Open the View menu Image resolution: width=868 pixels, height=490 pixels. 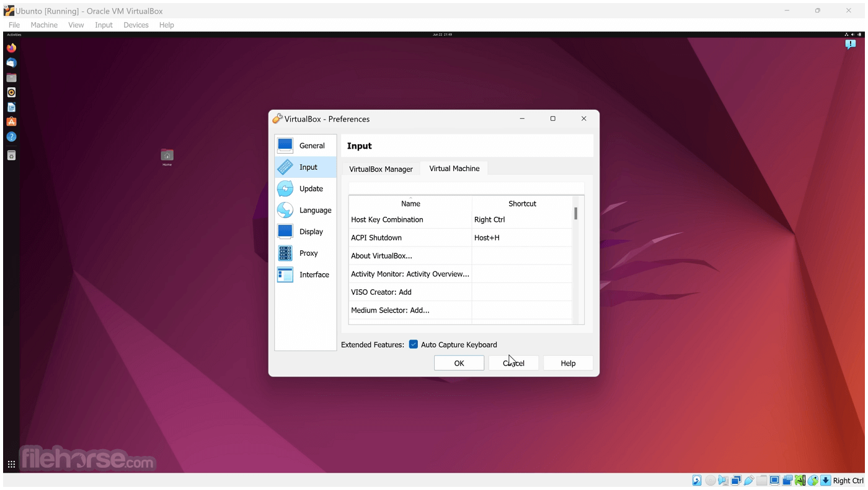click(x=76, y=25)
